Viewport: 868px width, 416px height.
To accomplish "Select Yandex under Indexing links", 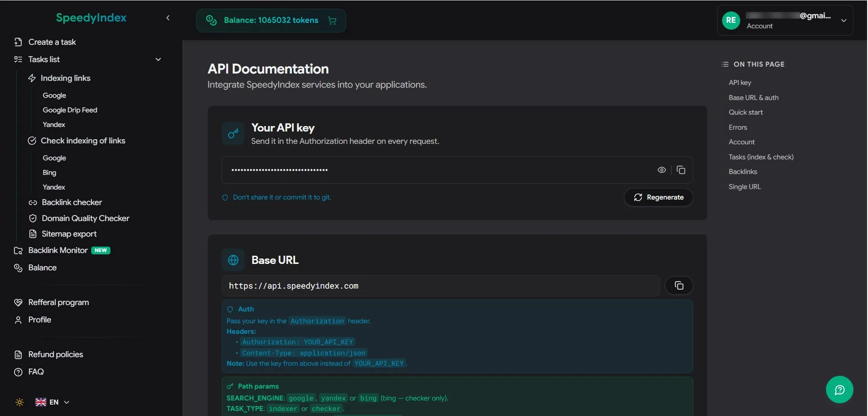I will tap(54, 125).
